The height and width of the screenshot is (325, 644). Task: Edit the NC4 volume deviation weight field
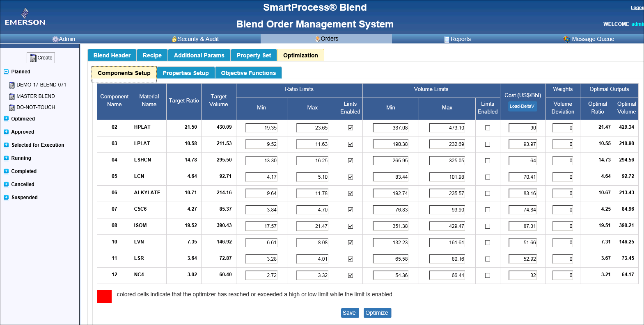(x=563, y=275)
